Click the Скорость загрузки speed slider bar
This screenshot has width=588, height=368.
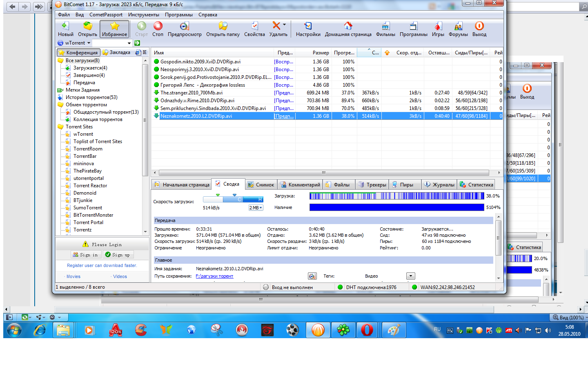tap(233, 199)
